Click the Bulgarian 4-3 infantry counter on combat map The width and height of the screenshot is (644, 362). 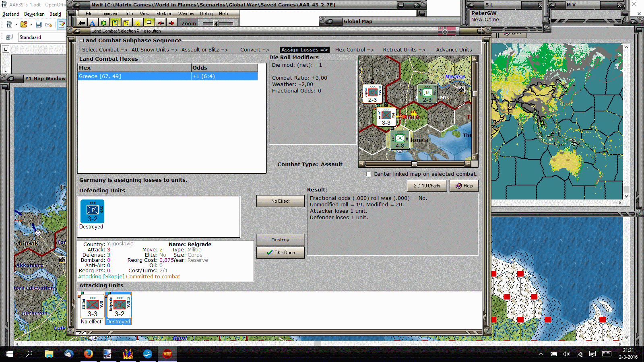tap(400, 140)
